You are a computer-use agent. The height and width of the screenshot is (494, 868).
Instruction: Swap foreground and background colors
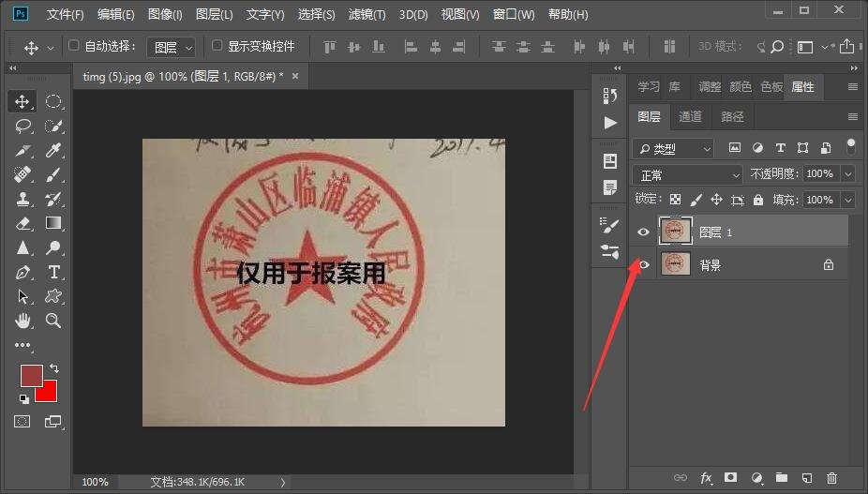(54, 367)
